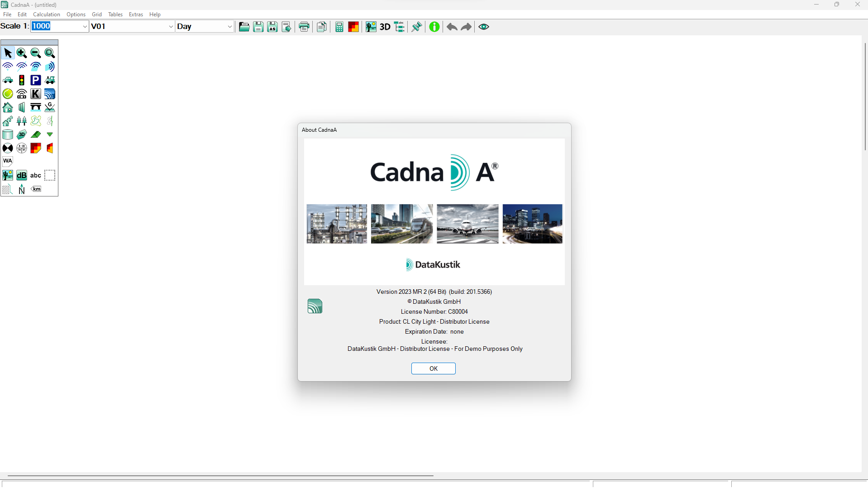
Task: Select the ground absorption G tool
Action: coord(50,107)
